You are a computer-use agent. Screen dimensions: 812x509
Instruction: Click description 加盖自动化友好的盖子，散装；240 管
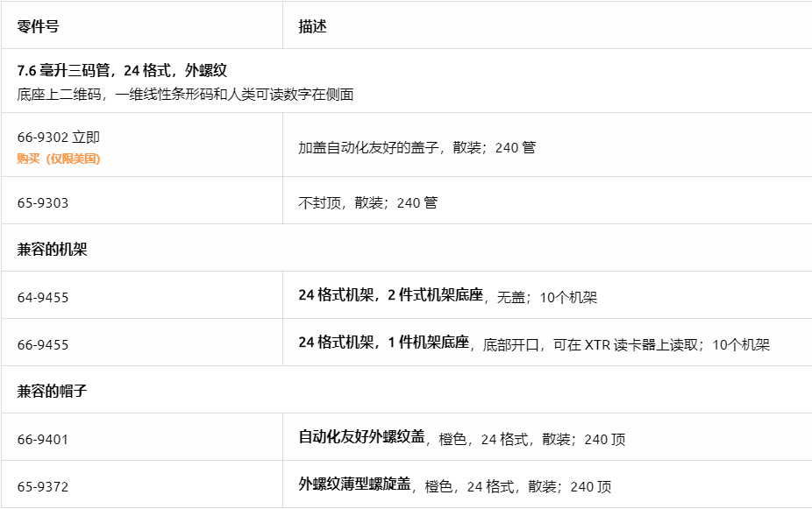[417, 147]
